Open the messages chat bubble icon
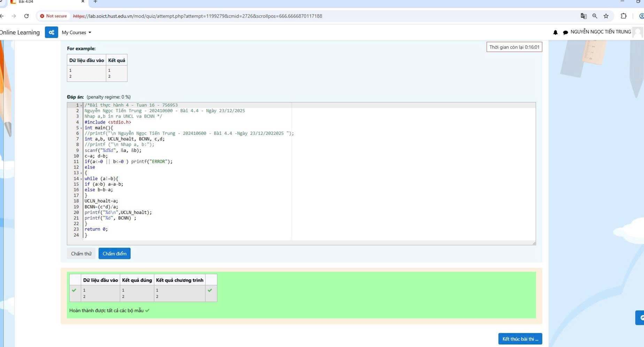 [565, 32]
